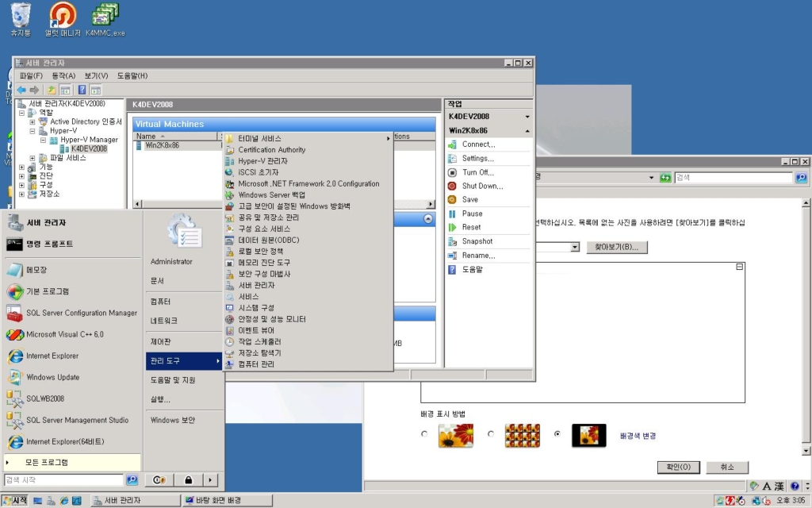812x508 pixels.
Task: Click the 시작 Start button
Action: point(14,501)
